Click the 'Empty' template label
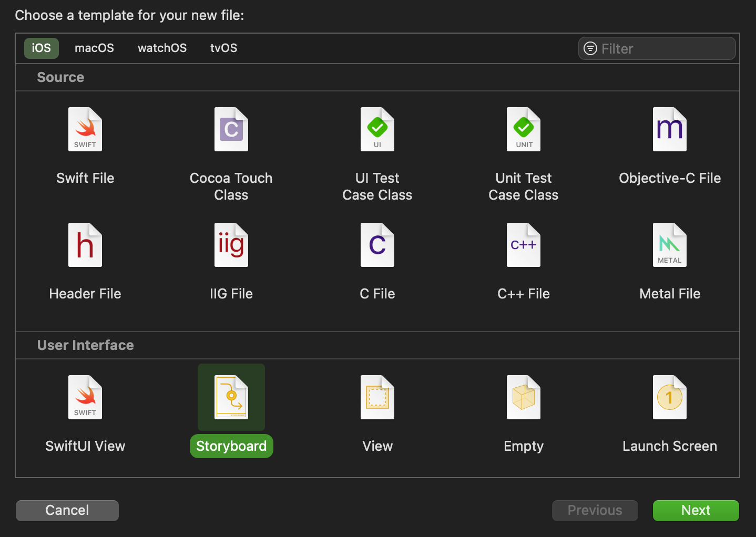This screenshot has height=537, width=756. tap(524, 446)
